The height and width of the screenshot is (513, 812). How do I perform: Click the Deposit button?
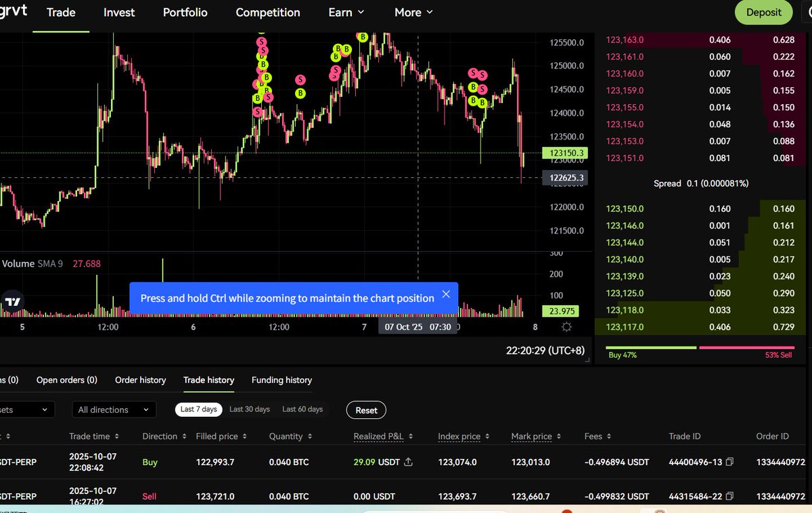763,12
